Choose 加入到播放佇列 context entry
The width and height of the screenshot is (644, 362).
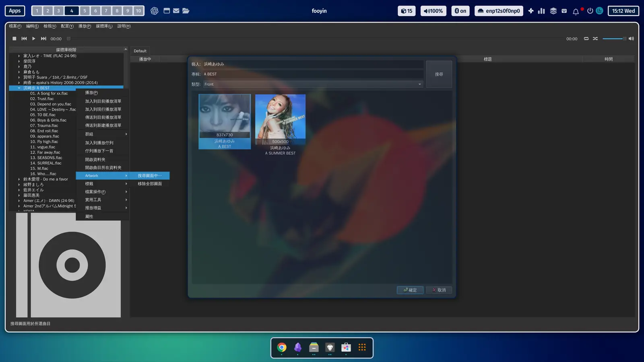pos(103,143)
